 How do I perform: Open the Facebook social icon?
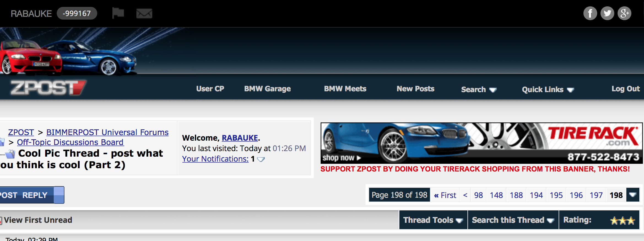[x=590, y=13]
